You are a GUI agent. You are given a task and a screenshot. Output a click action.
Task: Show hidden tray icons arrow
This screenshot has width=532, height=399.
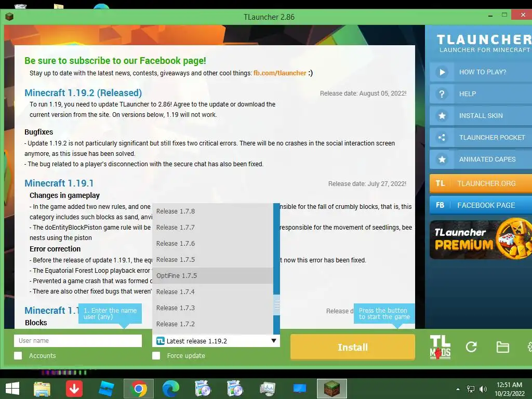pos(458,389)
